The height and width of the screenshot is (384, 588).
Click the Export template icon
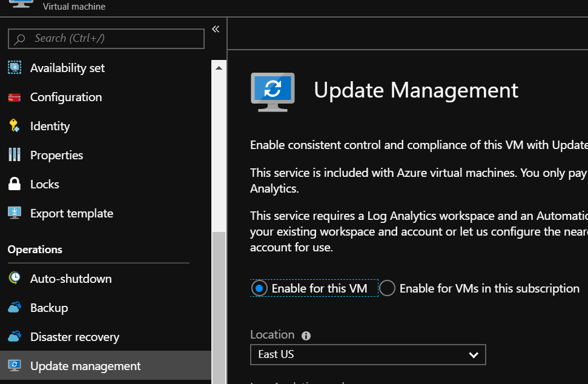(15, 213)
